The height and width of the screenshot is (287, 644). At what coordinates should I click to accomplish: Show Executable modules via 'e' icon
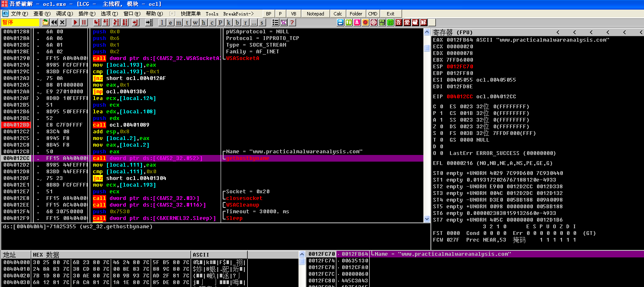170,22
